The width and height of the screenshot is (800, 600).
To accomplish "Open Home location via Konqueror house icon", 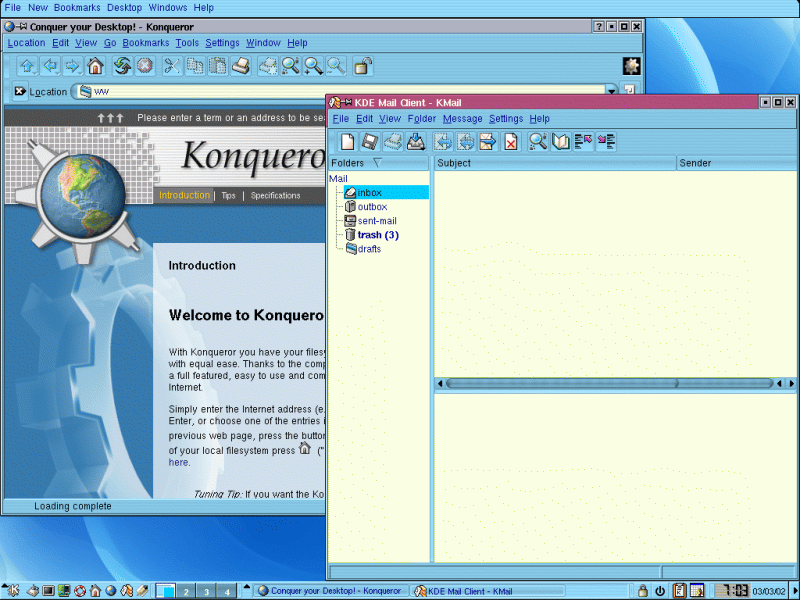I will pyautogui.click(x=95, y=66).
